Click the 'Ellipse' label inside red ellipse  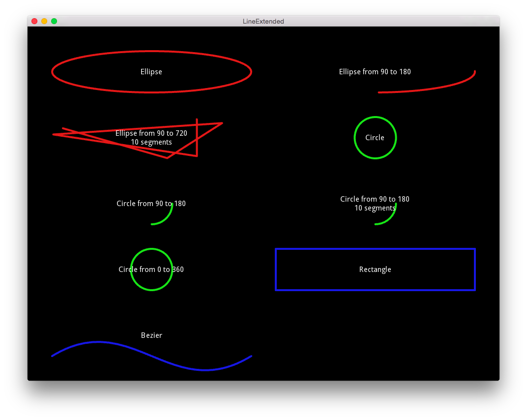pos(151,72)
